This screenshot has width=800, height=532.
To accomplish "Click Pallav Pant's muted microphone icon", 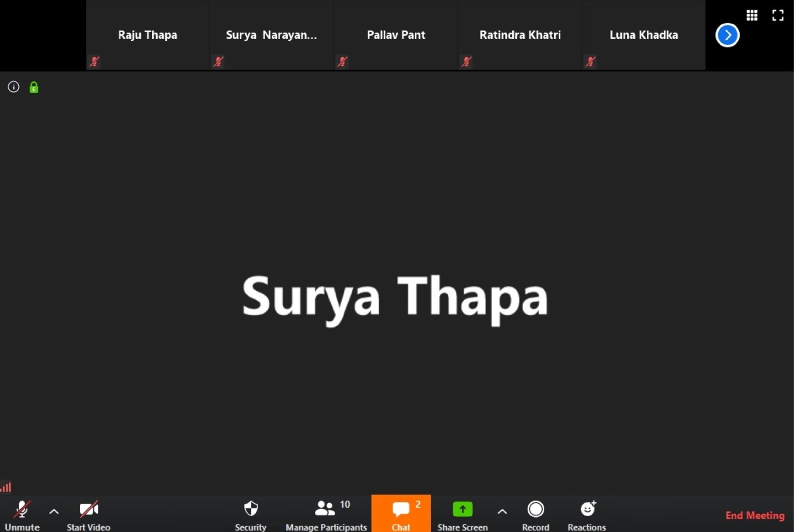I will pyautogui.click(x=342, y=62).
